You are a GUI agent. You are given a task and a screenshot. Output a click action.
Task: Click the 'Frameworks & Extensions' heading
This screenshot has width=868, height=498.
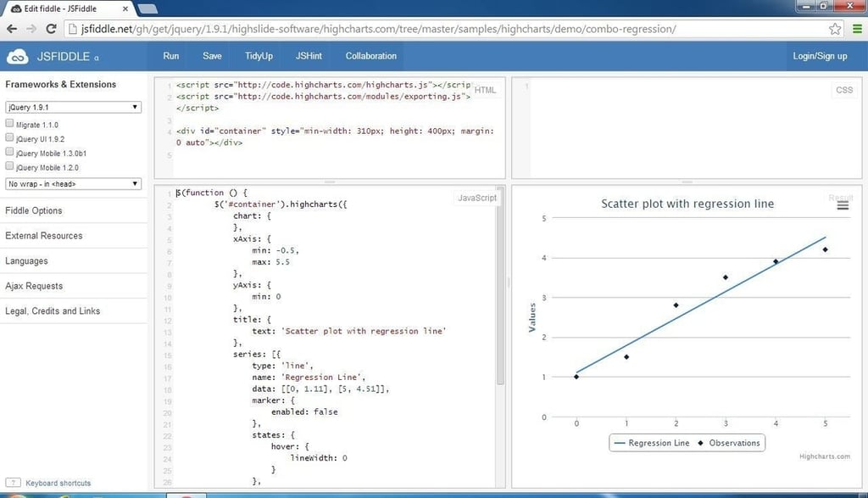pyautogui.click(x=61, y=84)
